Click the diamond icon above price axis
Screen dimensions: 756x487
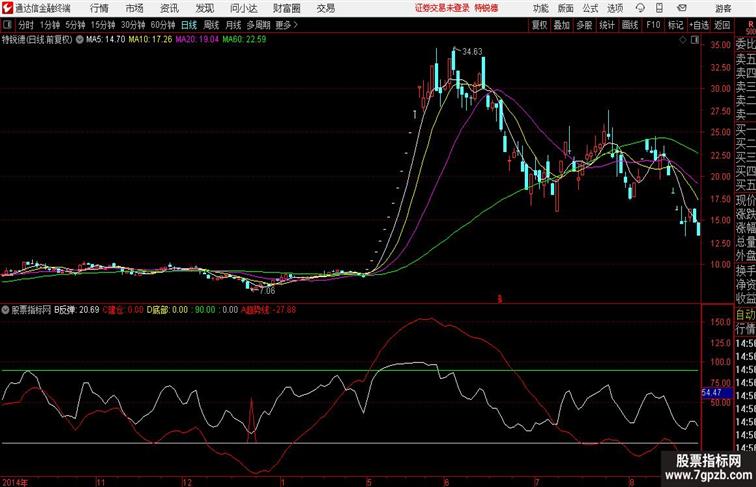[683, 40]
